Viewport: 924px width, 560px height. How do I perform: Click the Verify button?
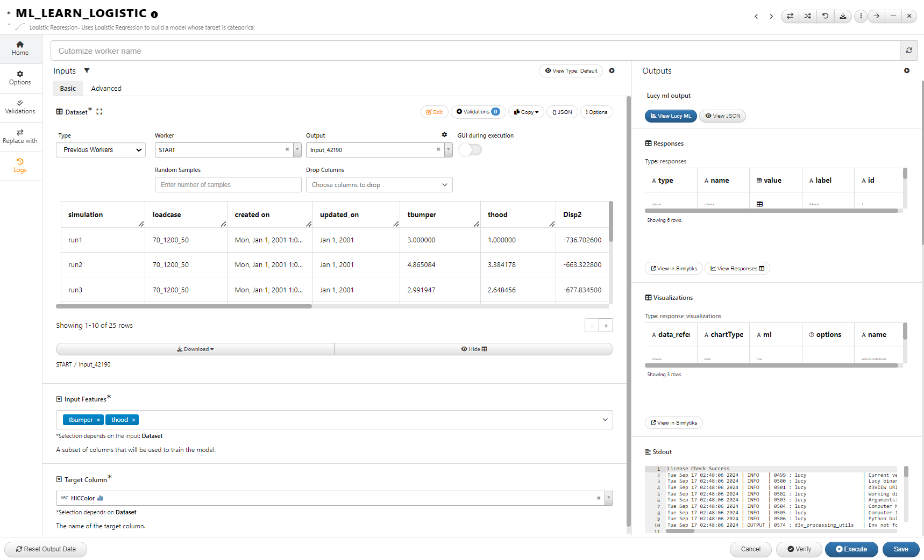point(799,549)
